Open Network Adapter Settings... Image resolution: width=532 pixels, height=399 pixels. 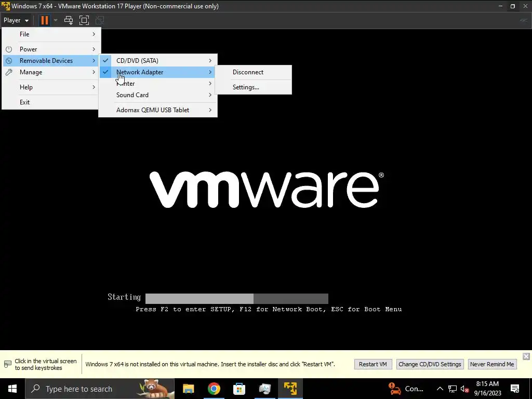coord(253,87)
